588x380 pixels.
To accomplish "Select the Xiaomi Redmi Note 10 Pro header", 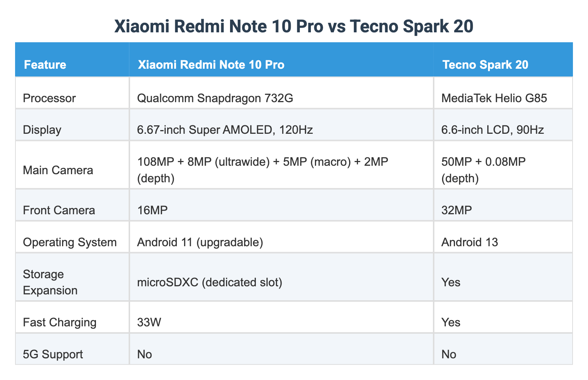I will (x=282, y=60).
